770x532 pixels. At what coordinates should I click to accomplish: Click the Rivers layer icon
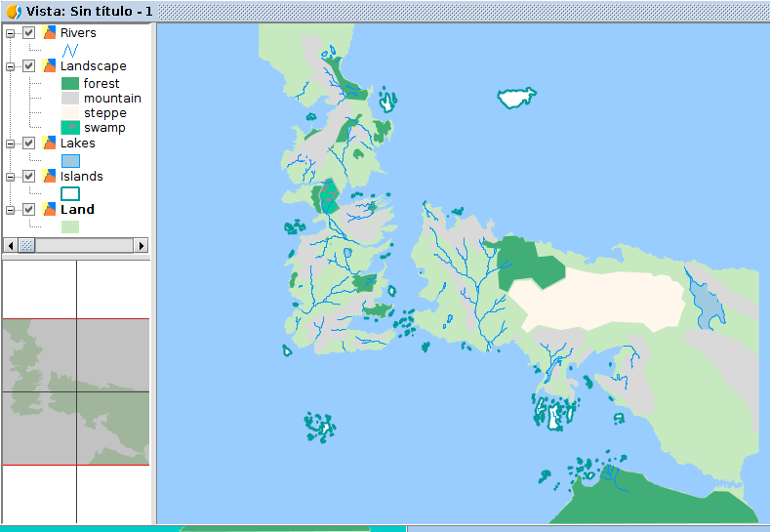point(50,33)
